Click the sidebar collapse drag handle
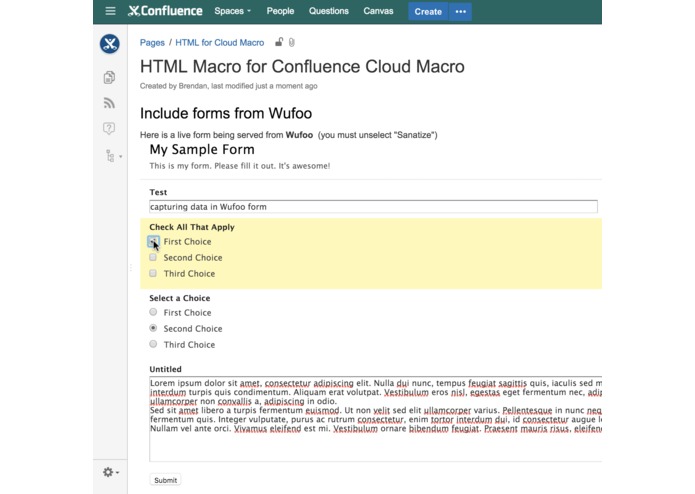The width and height of the screenshot is (695, 494). tap(131, 268)
